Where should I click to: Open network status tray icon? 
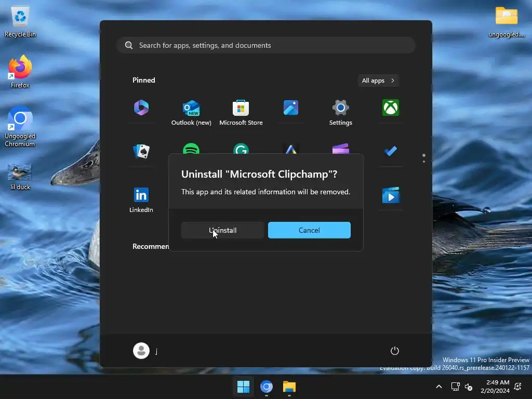(x=455, y=387)
